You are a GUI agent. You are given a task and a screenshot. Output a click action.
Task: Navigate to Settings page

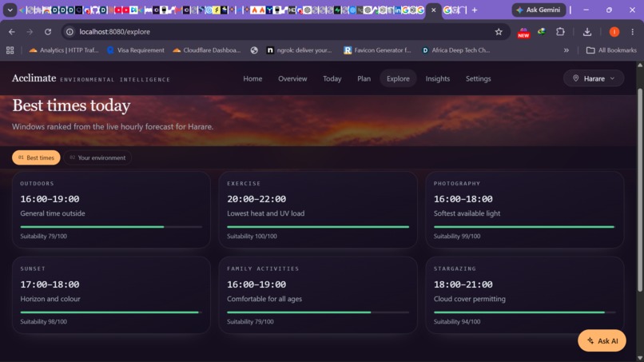478,78
